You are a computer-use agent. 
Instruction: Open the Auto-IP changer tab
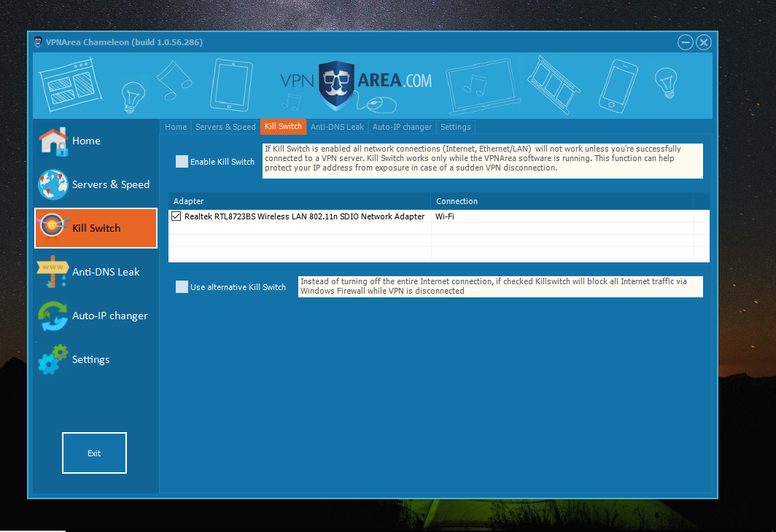click(403, 127)
